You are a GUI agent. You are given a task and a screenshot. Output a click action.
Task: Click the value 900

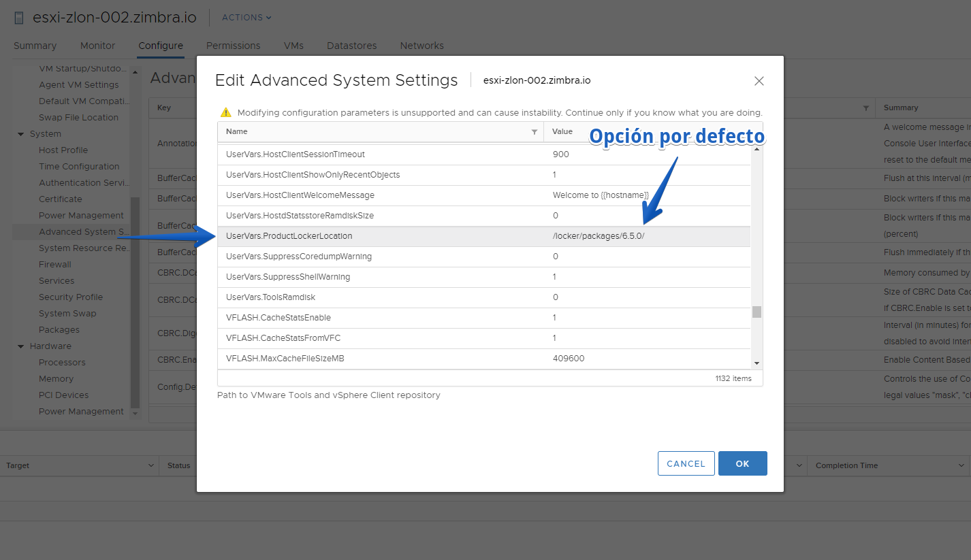(561, 154)
